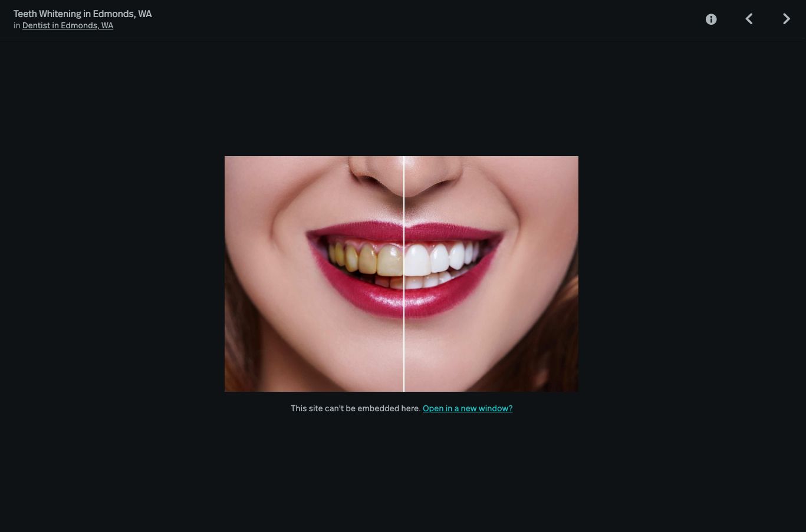
Task: Click 'Open in a new window?' link
Action: (x=468, y=408)
